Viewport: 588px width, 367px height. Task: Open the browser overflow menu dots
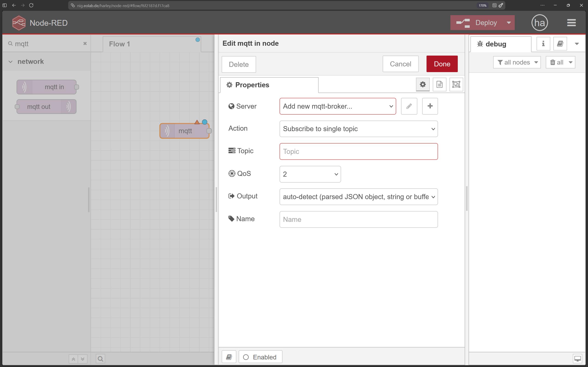point(543,5)
